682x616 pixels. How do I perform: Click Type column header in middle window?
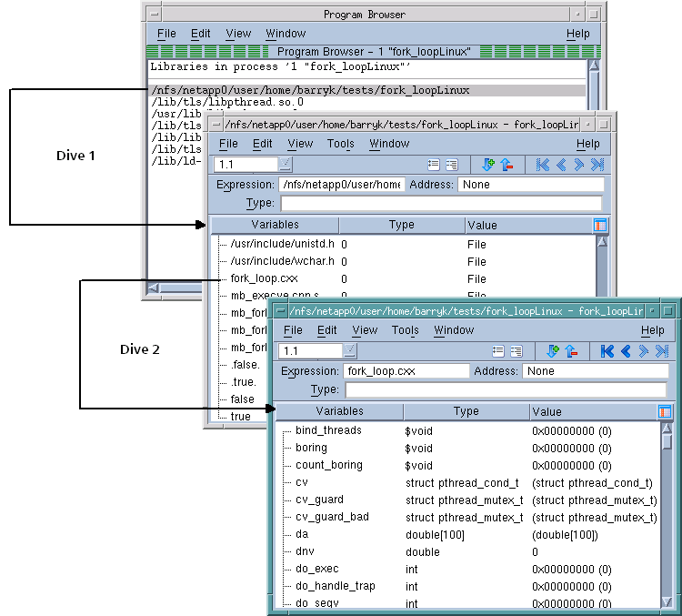click(x=401, y=225)
